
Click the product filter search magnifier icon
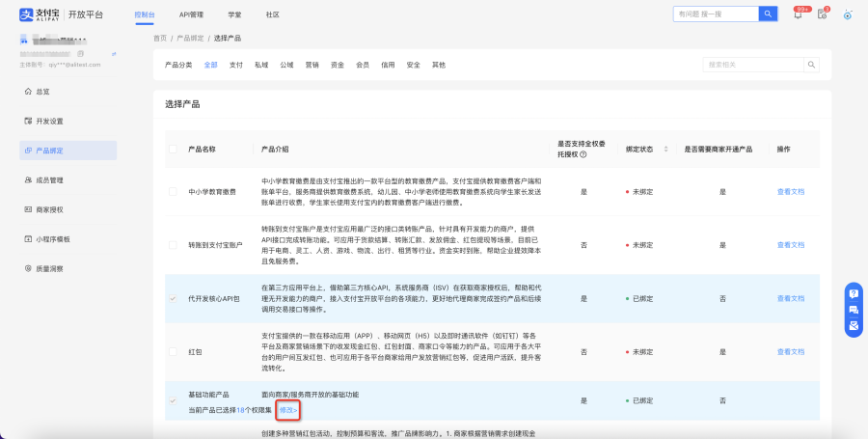(811, 65)
